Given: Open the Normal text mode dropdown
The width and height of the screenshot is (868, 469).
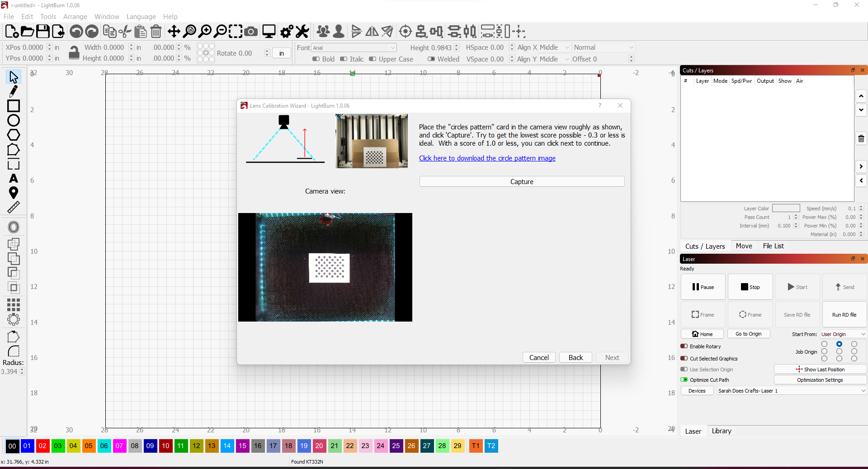Looking at the screenshot, I should 604,47.
